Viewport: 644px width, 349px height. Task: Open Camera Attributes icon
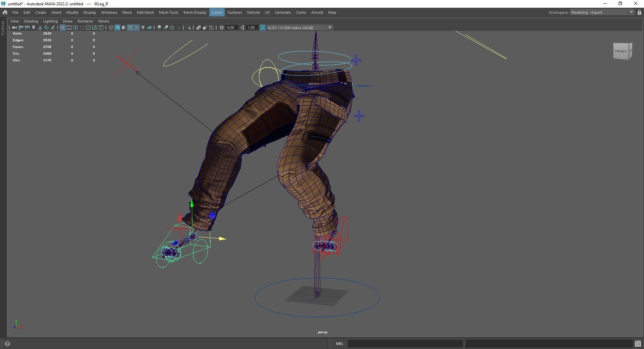27,28
